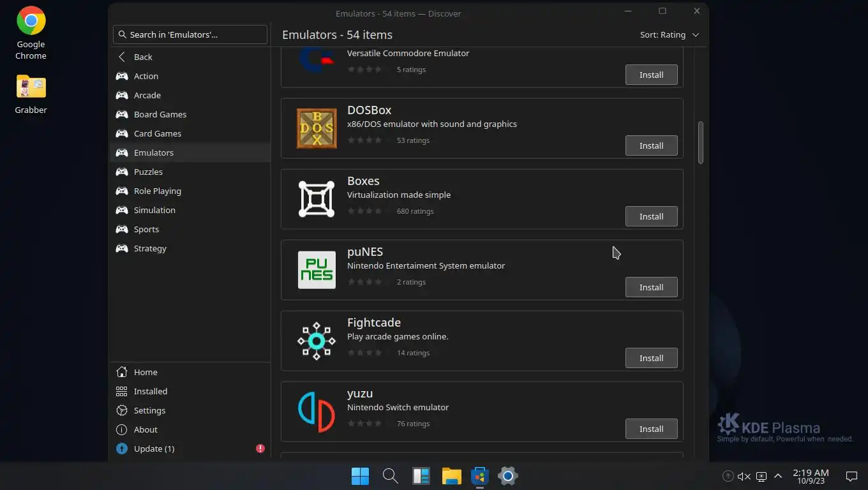Open the Grabber desktop icon
The height and width of the screenshot is (490, 868).
coord(31,93)
